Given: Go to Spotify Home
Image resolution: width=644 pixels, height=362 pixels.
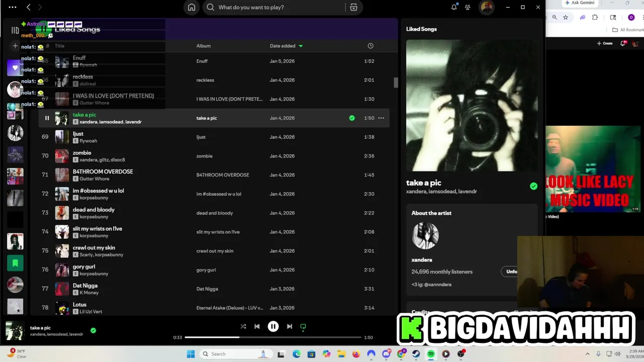Looking at the screenshot, I should click(191, 7).
